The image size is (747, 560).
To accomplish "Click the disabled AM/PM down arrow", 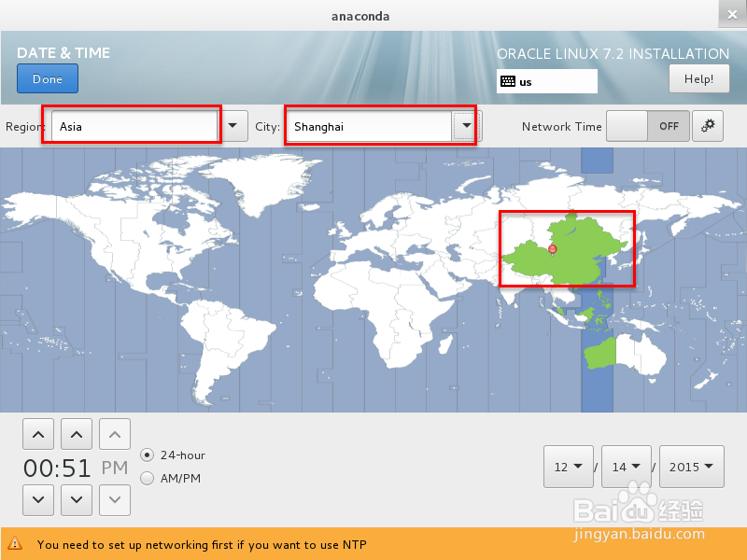I will [114, 500].
